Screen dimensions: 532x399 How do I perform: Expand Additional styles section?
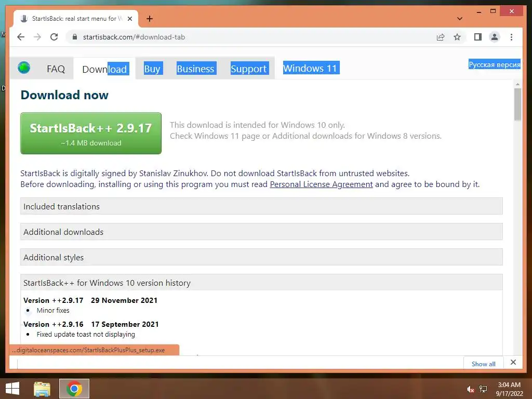pyautogui.click(x=261, y=257)
